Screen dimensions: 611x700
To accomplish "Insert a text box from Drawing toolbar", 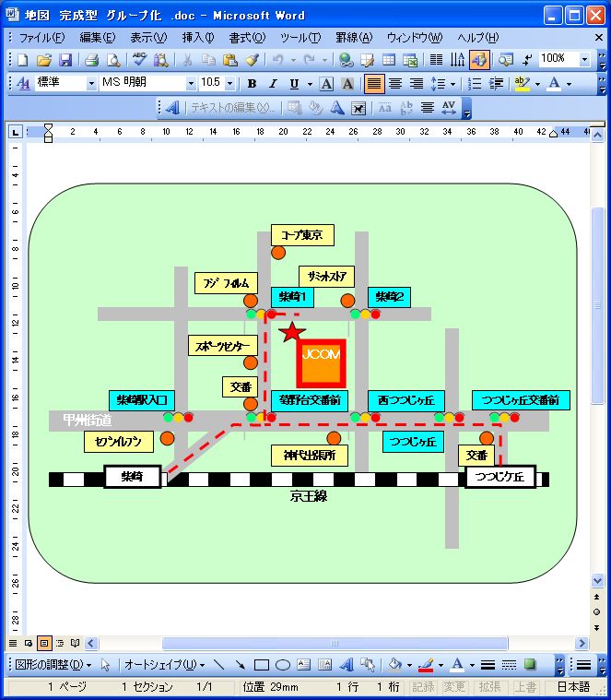I will click(x=304, y=665).
